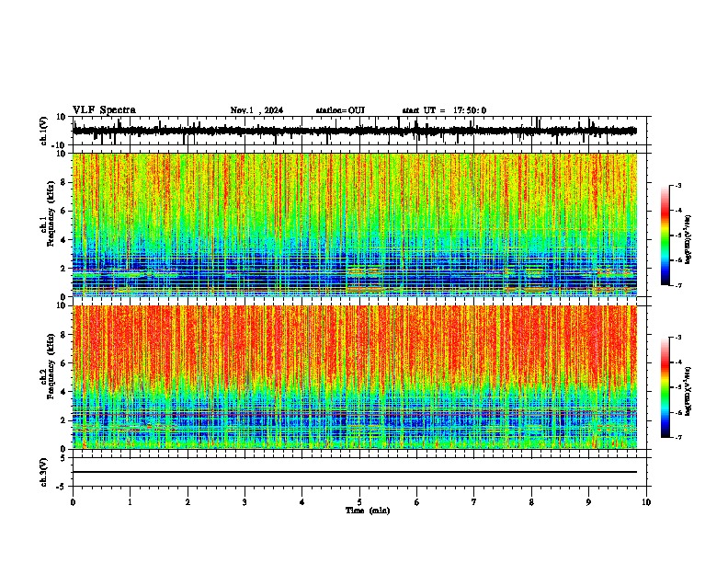Click the flat ch.3 voltage trace line
This screenshot has height=563, width=728.
[355, 472]
